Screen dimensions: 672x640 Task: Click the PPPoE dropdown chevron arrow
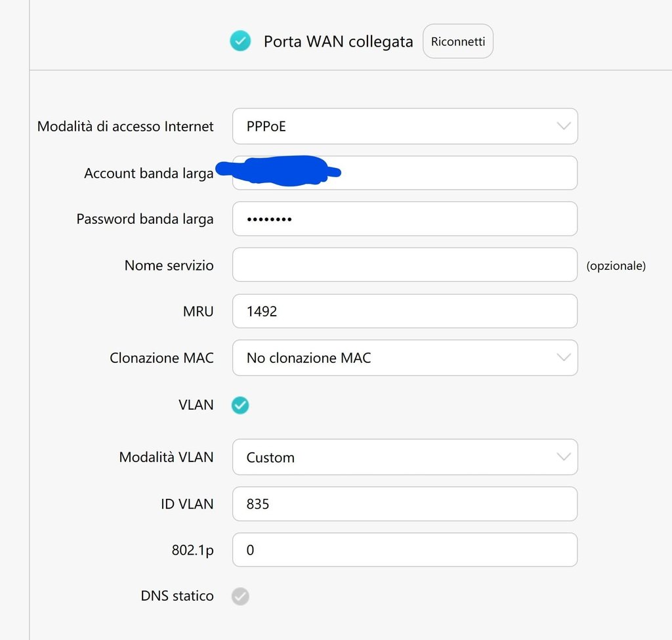click(563, 126)
